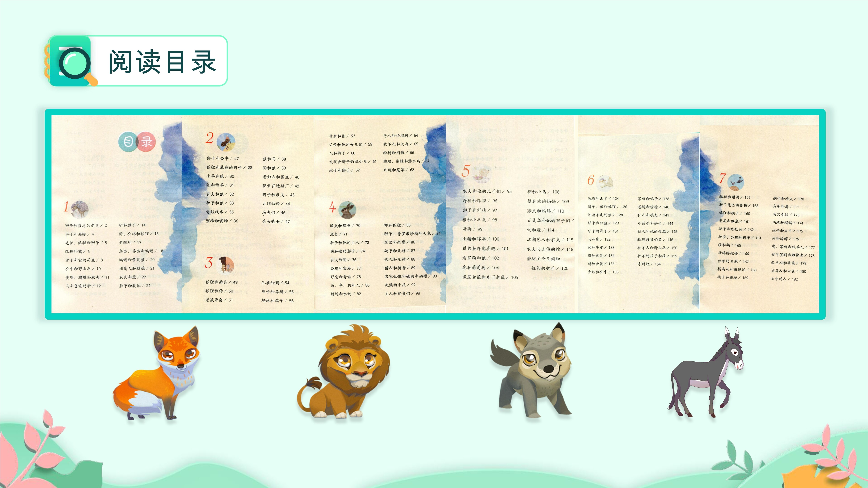This screenshot has width=868, height=488.
Task: Click entry 公牛和野山羊 / 10
Action: (x=83, y=269)
